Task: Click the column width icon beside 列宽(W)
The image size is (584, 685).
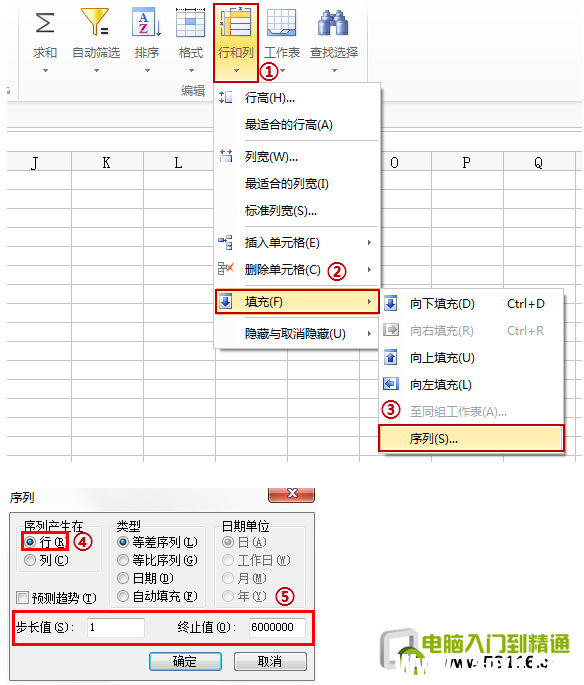Action: click(225, 156)
